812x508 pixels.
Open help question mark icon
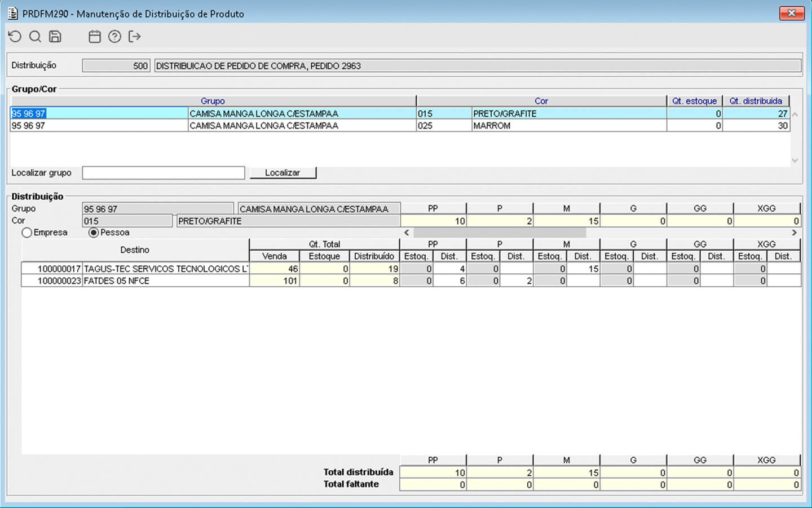[114, 37]
